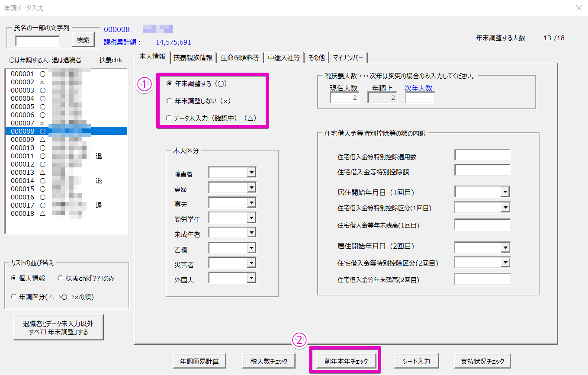Viewport: 588px width, 375px height.
Task: Switch to the その他 tab
Action: click(316, 57)
